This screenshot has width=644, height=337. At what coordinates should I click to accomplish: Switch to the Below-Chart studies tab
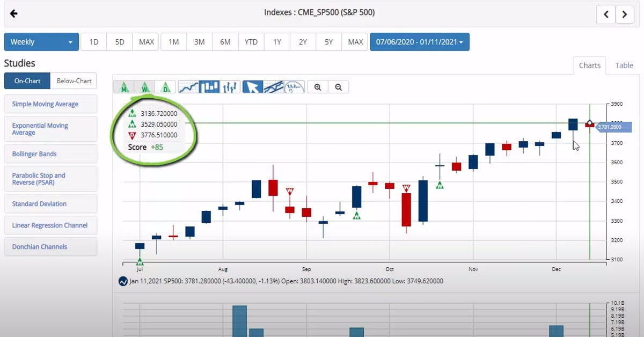pyautogui.click(x=74, y=81)
